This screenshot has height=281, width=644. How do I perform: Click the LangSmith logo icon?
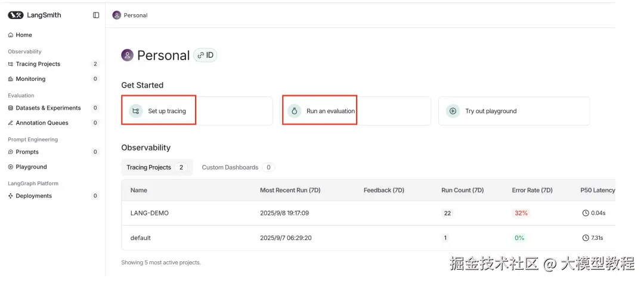16,15
